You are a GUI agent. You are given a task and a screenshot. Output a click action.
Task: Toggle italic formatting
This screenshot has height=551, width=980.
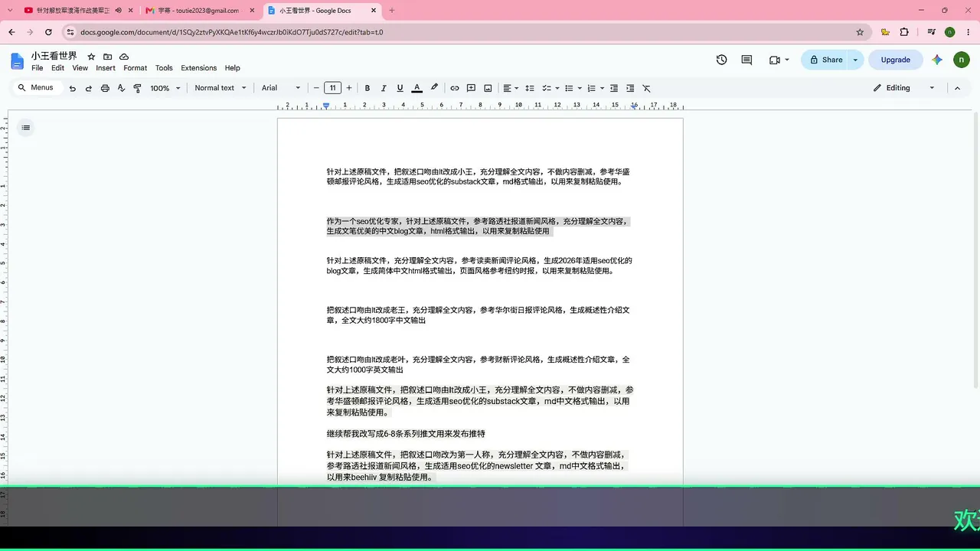click(384, 88)
